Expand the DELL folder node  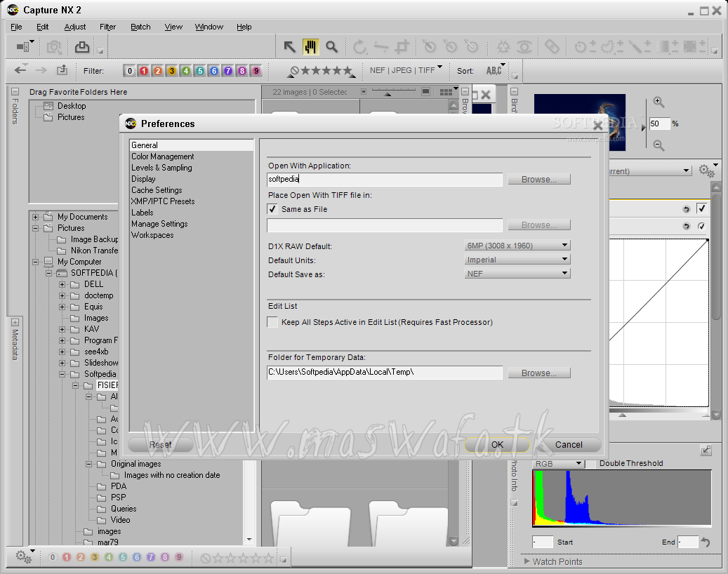[62, 284]
